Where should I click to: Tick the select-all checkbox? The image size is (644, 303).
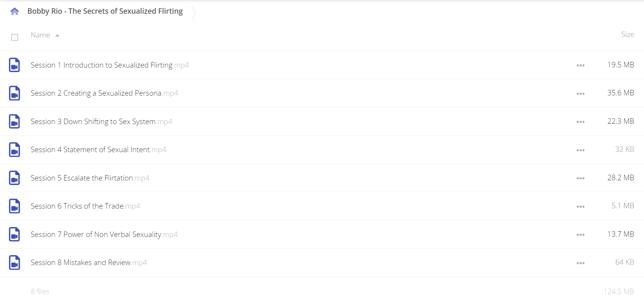click(15, 37)
